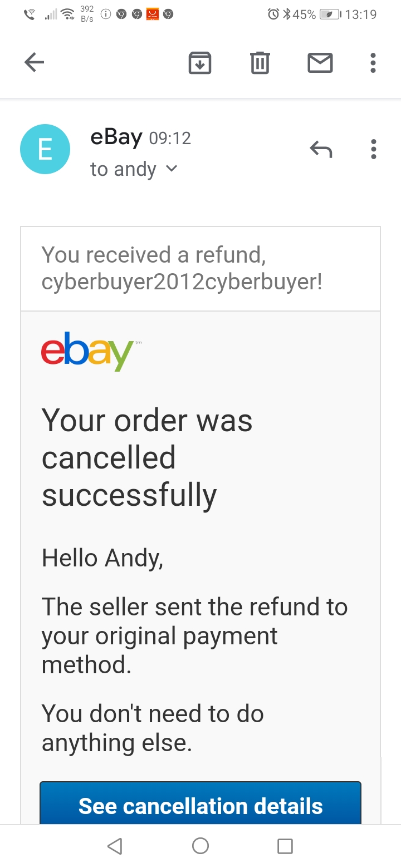Tap the 'to andy' recipient text

point(123,169)
